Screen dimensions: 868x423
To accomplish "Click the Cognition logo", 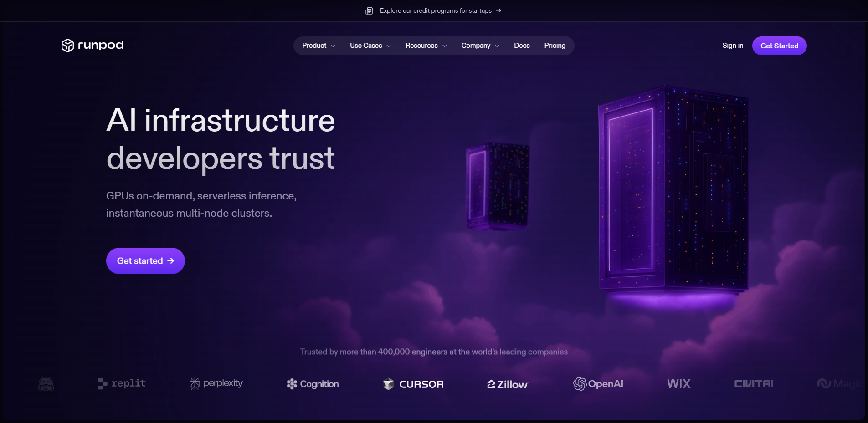I will click(313, 384).
